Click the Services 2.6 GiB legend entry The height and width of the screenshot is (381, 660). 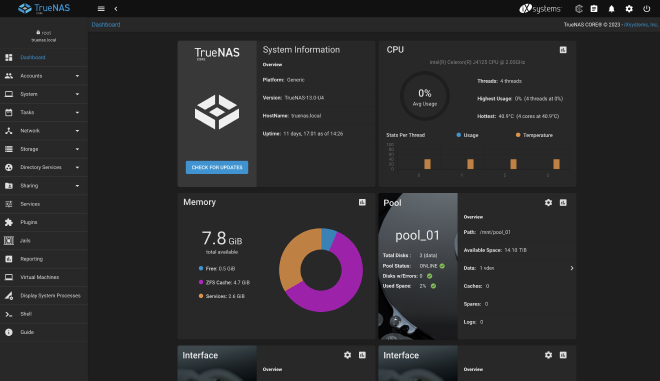click(x=221, y=296)
